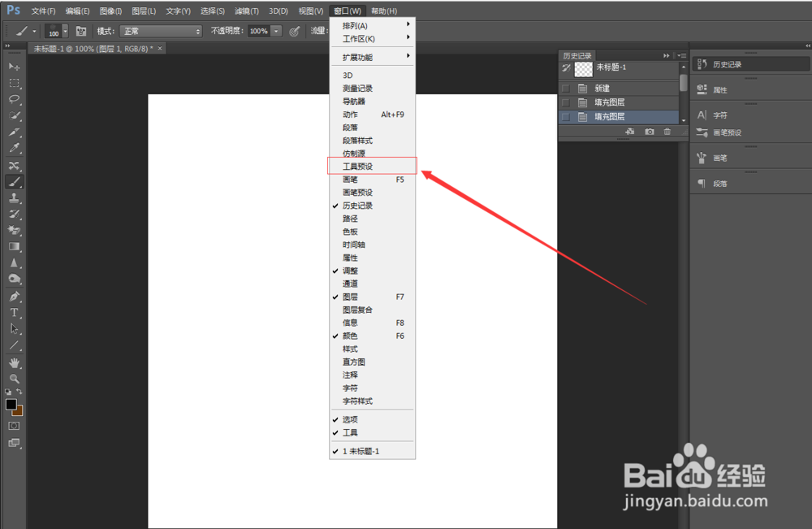The image size is (812, 529).
Task: Select the History Brush tool
Action: [14, 214]
